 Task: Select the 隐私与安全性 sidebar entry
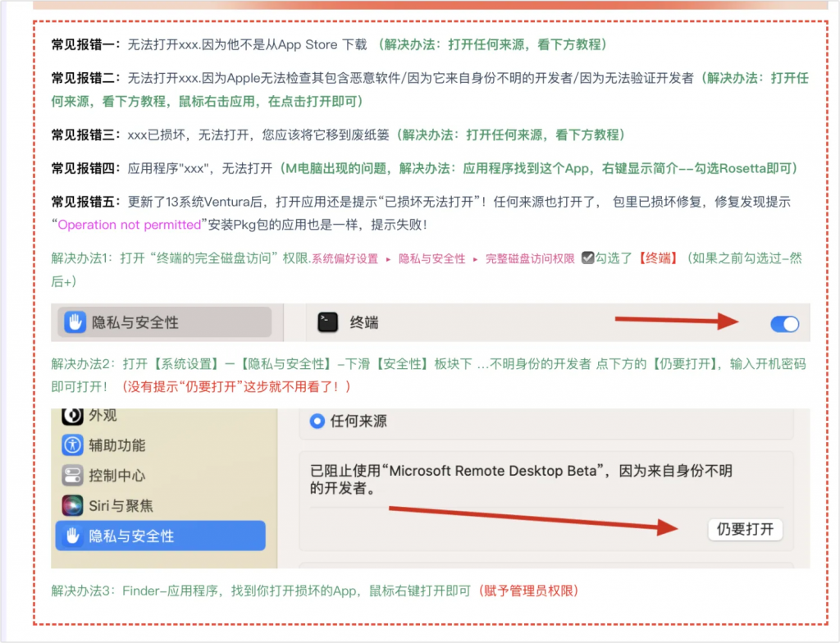[x=160, y=536]
